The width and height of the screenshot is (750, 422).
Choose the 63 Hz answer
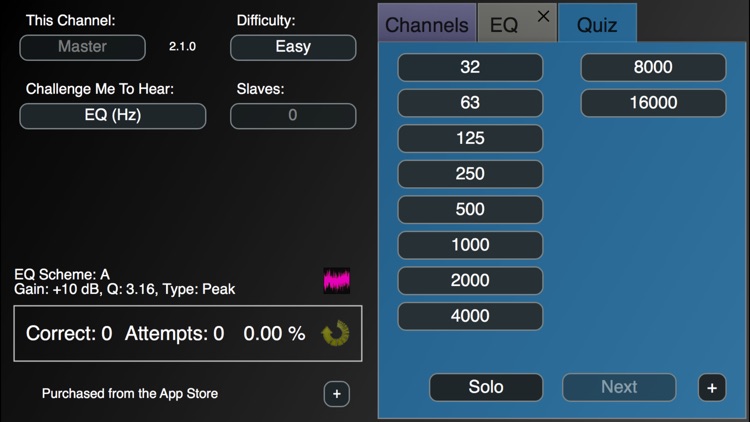coord(470,103)
